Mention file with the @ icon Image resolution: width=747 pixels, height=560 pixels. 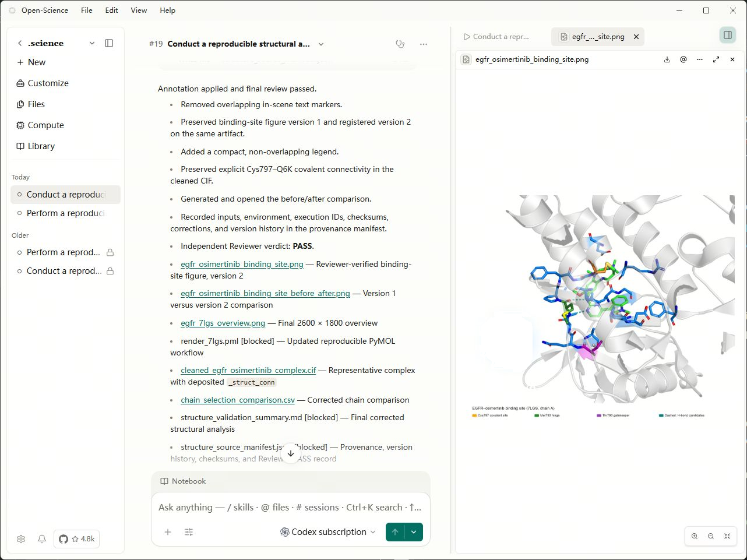pyautogui.click(x=683, y=59)
